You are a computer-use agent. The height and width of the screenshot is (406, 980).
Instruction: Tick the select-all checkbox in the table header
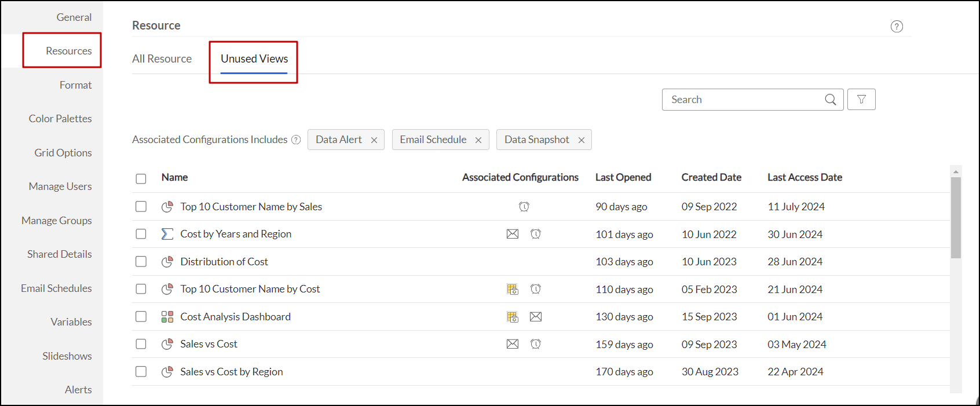click(141, 178)
